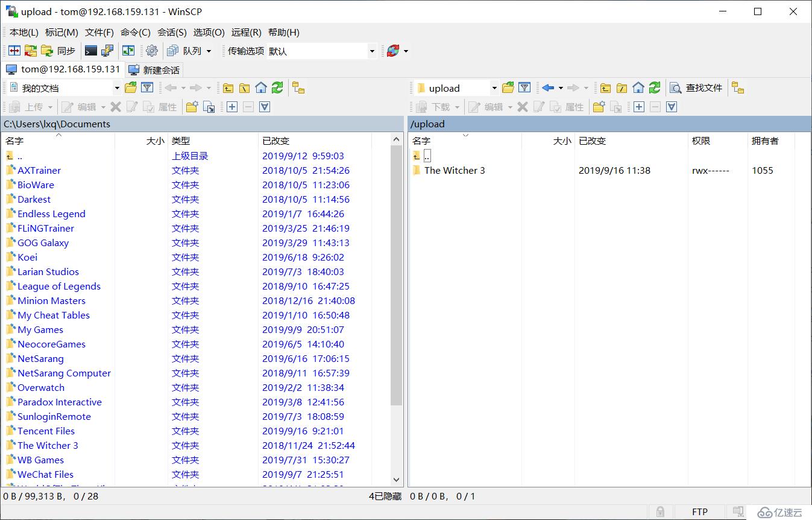Click the Compare Directories toolbar icon

tap(14, 51)
